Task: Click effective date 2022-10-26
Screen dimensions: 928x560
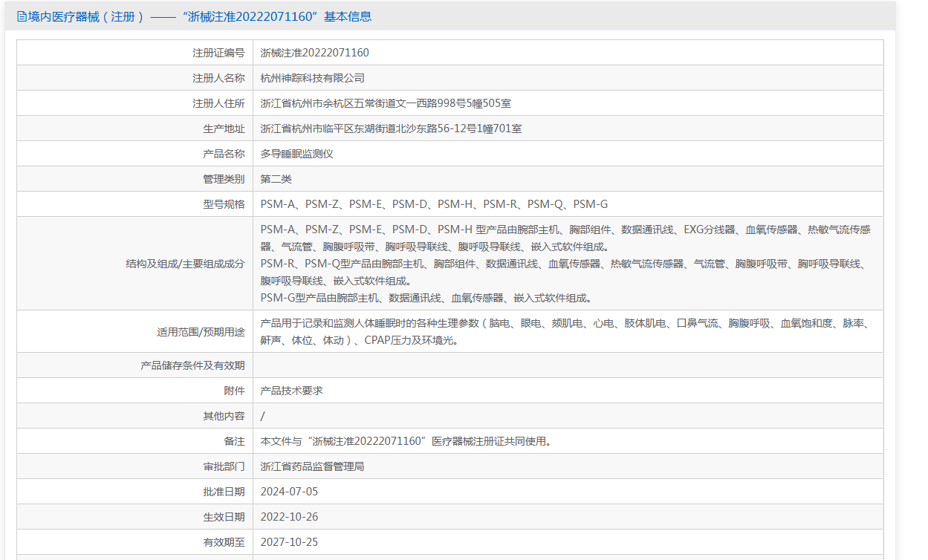Action: [289, 517]
